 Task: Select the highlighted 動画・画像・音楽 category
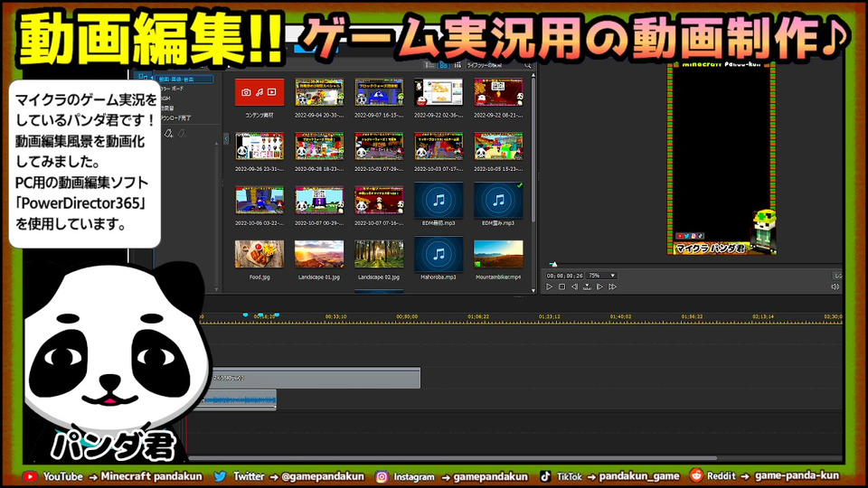click(x=184, y=80)
